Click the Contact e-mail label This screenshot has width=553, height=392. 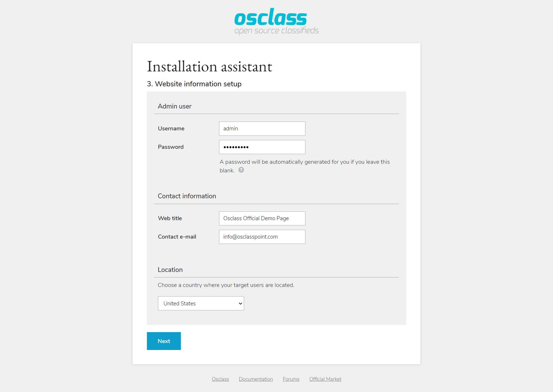(x=177, y=237)
